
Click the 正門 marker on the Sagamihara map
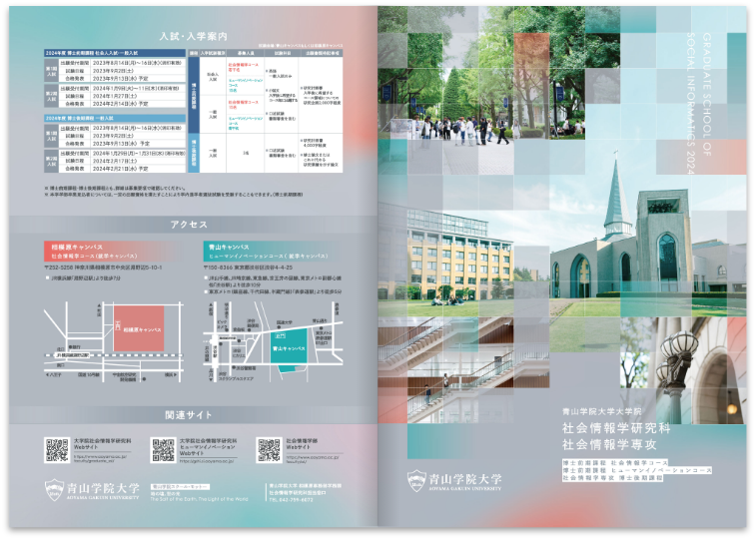[118, 325]
